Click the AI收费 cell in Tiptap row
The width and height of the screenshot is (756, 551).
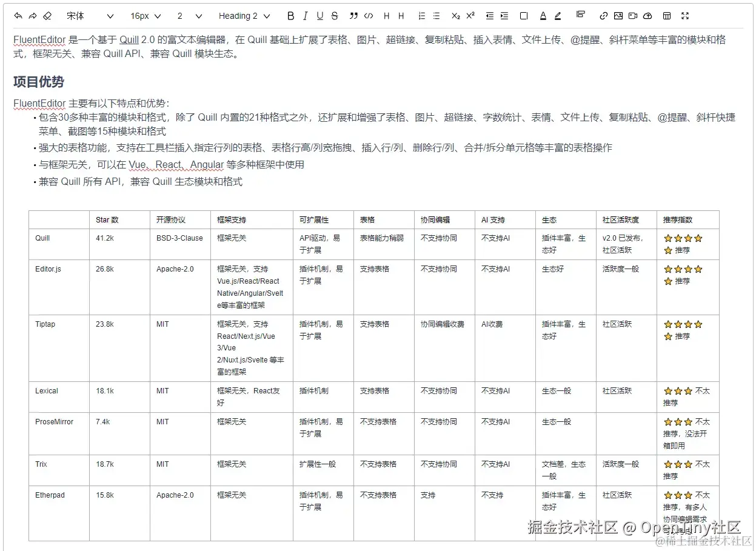pos(505,348)
